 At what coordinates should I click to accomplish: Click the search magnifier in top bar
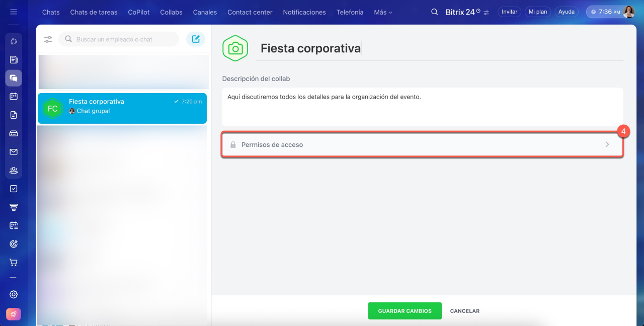click(435, 12)
